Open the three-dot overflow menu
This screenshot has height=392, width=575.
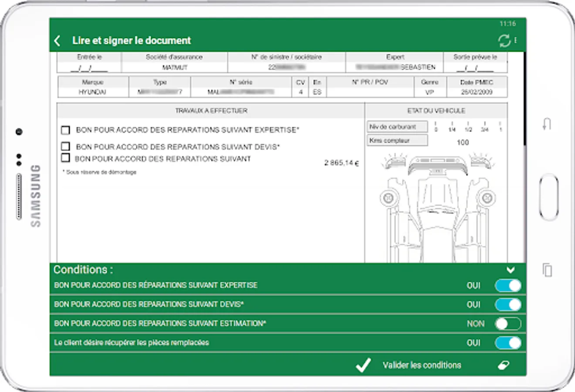(517, 40)
